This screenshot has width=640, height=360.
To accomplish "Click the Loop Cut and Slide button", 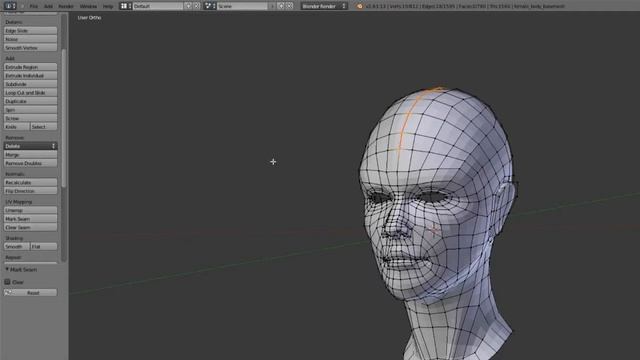I will coord(31,93).
